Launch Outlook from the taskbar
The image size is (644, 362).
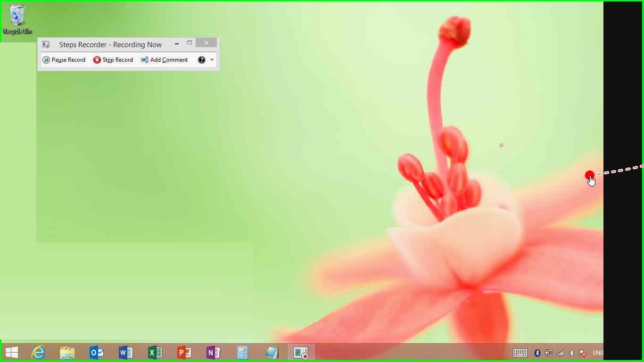pos(97,353)
